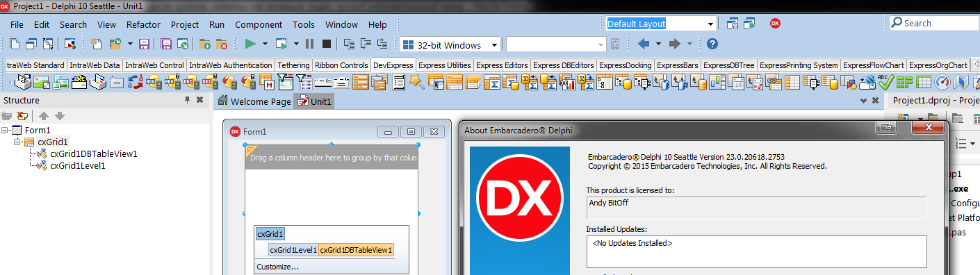Open the Window menu
Screen dimensions: 980x275
click(342, 24)
